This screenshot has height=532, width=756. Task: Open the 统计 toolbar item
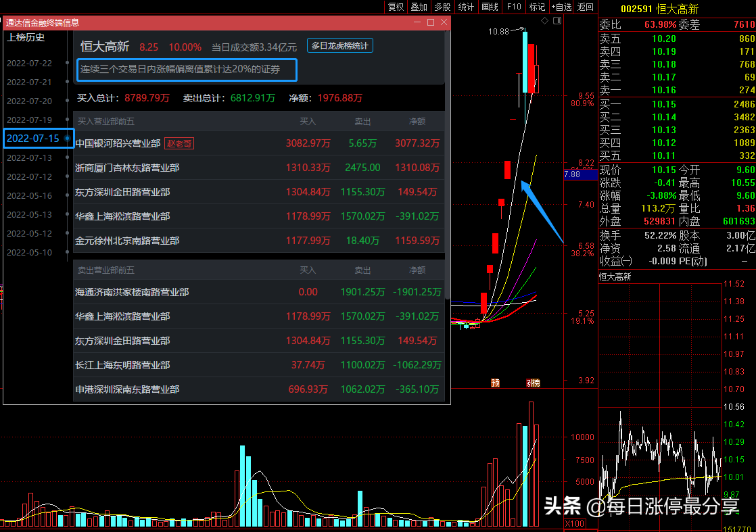[x=466, y=7]
